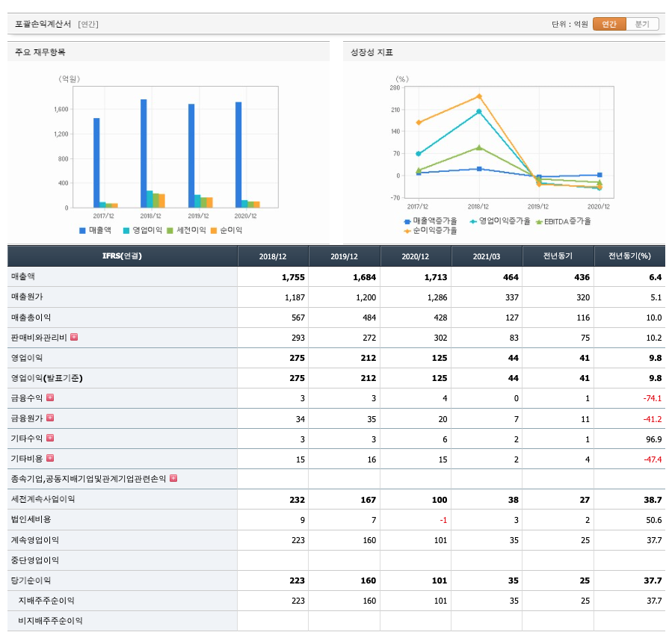Click the 2018/12 blue sales bar
Screen dimensions: 672x644
click(144, 153)
